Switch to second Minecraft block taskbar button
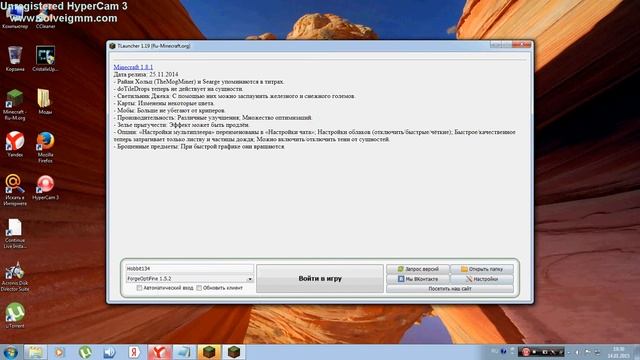This screenshot has width=640, height=360. (x=234, y=352)
